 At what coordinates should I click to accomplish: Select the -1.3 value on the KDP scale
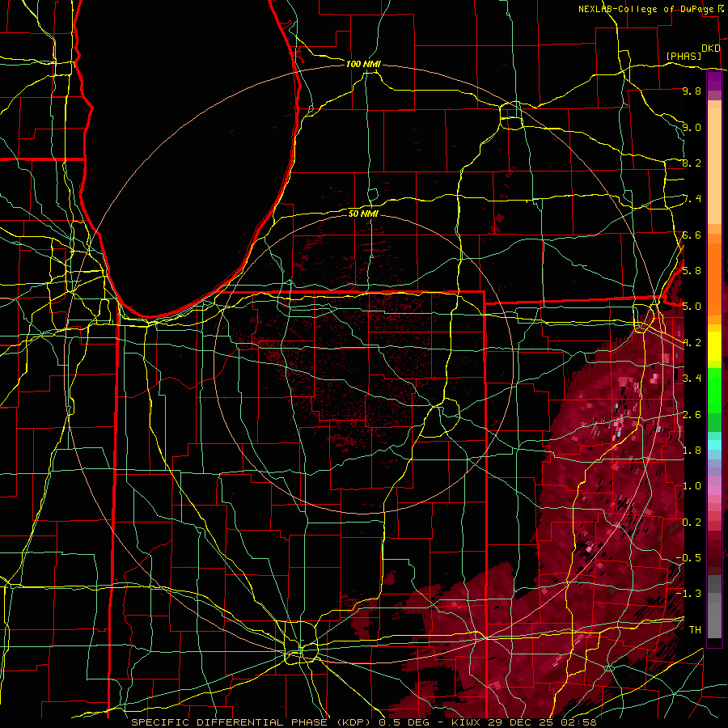688,594
